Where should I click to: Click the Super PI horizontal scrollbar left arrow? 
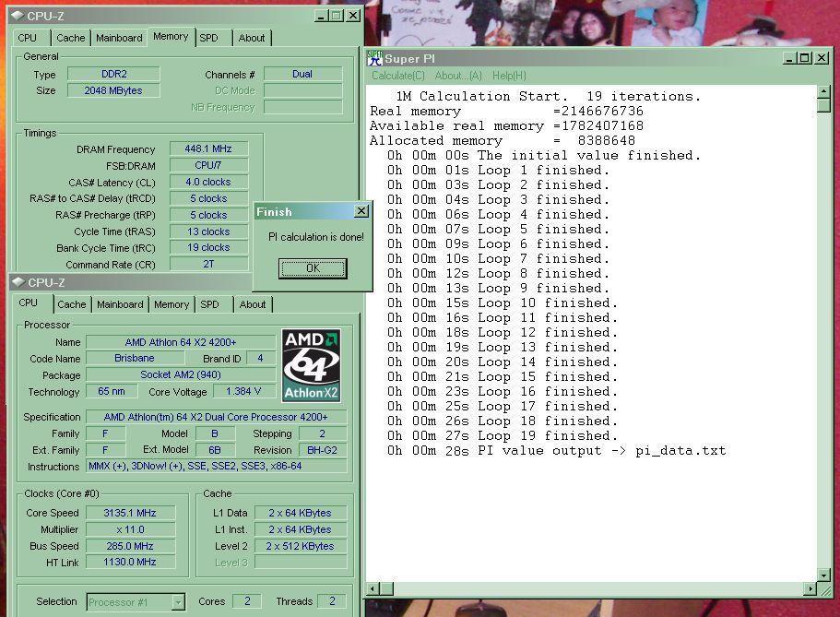pyautogui.click(x=374, y=589)
